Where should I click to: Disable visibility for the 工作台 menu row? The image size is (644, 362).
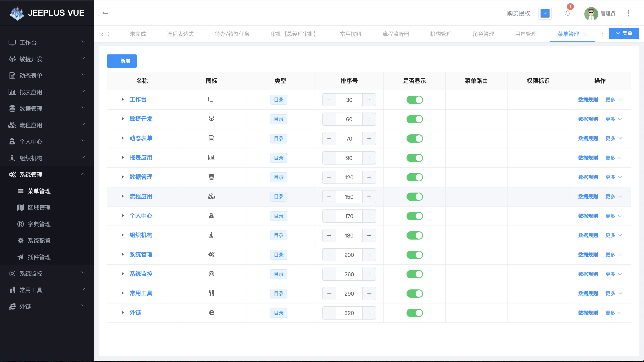tap(415, 100)
